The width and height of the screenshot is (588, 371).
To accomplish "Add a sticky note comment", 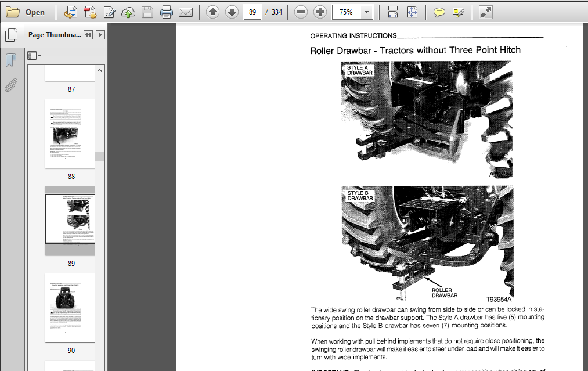I will point(439,12).
